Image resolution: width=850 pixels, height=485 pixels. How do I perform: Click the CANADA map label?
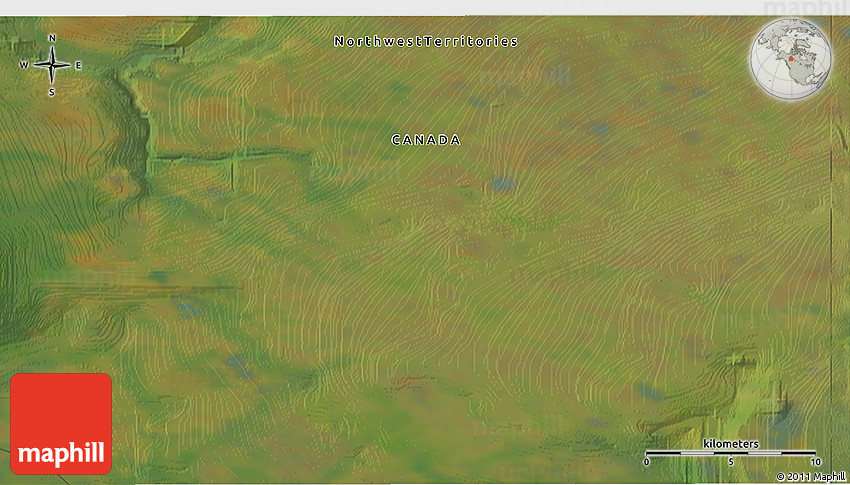[426, 140]
